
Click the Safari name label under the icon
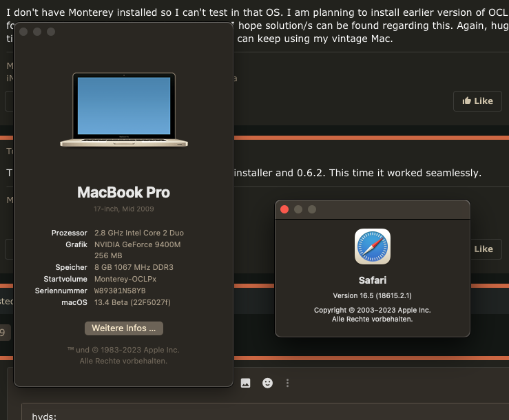point(373,280)
